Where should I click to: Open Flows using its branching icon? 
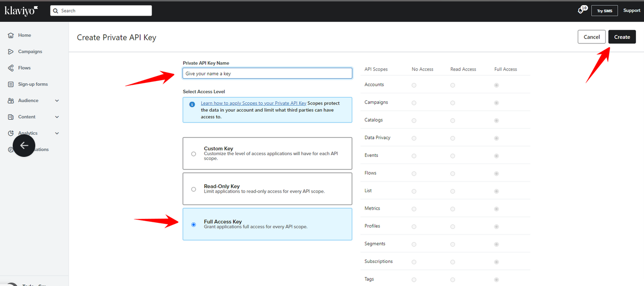(x=11, y=68)
